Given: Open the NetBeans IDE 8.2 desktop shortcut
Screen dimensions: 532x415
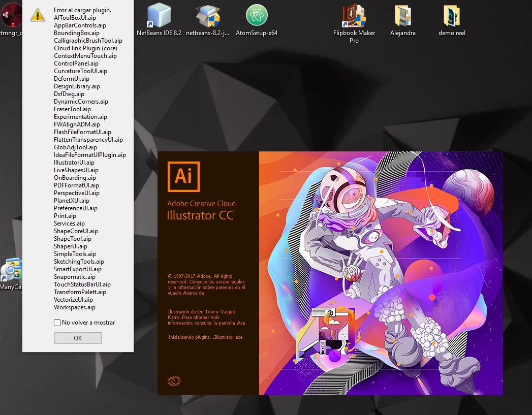Looking at the screenshot, I should pyautogui.click(x=159, y=19).
